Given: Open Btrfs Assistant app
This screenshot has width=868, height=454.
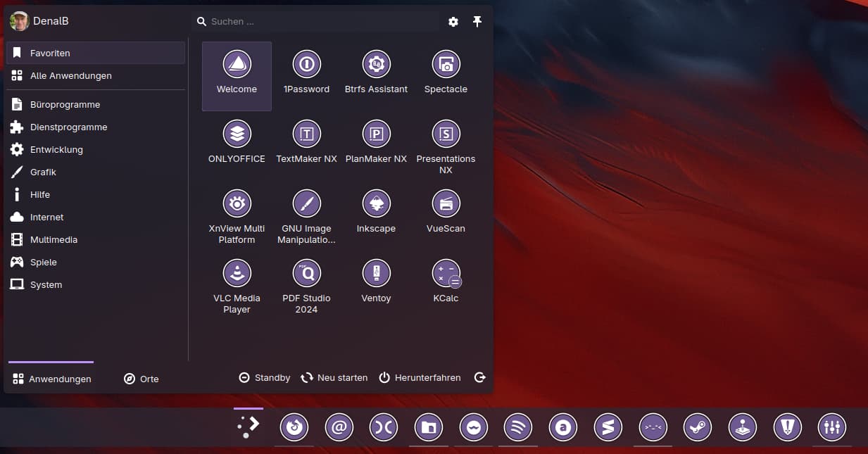Looking at the screenshot, I should point(376,73).
